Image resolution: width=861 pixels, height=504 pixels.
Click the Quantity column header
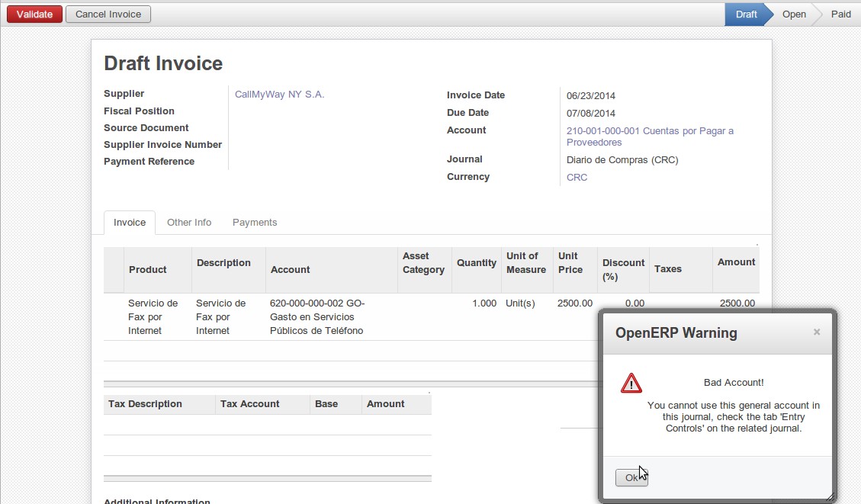coord(477,263)
